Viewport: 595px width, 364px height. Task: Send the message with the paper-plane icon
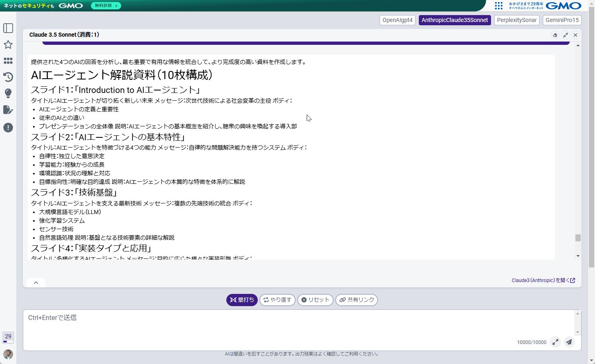click(569, 342)
